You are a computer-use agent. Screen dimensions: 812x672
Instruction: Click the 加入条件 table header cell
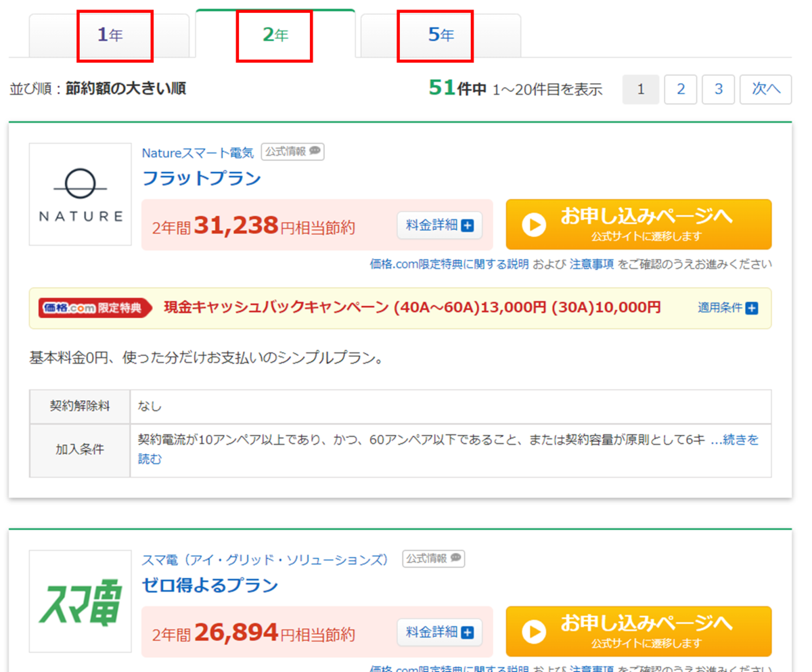pos(80,450)
